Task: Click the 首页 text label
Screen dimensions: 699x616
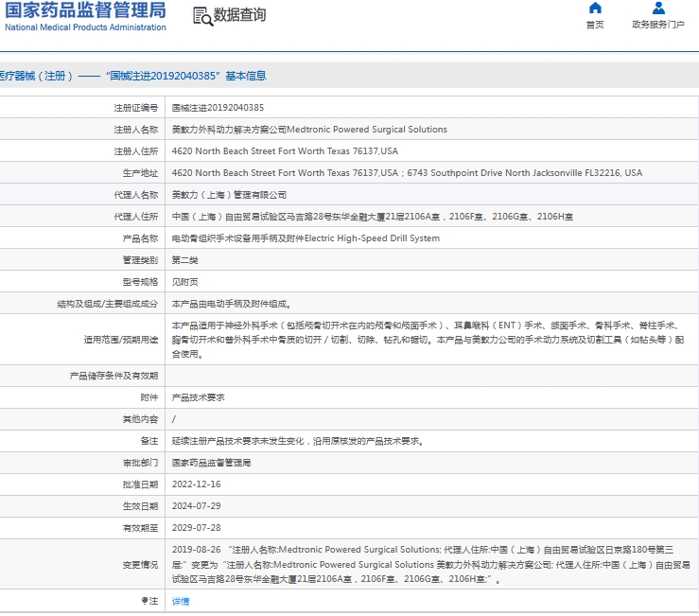Action: pos(595,25)
